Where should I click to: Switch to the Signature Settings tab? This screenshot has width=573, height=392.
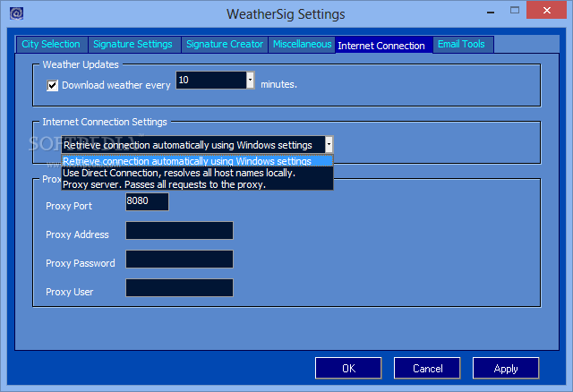point(133,45)
